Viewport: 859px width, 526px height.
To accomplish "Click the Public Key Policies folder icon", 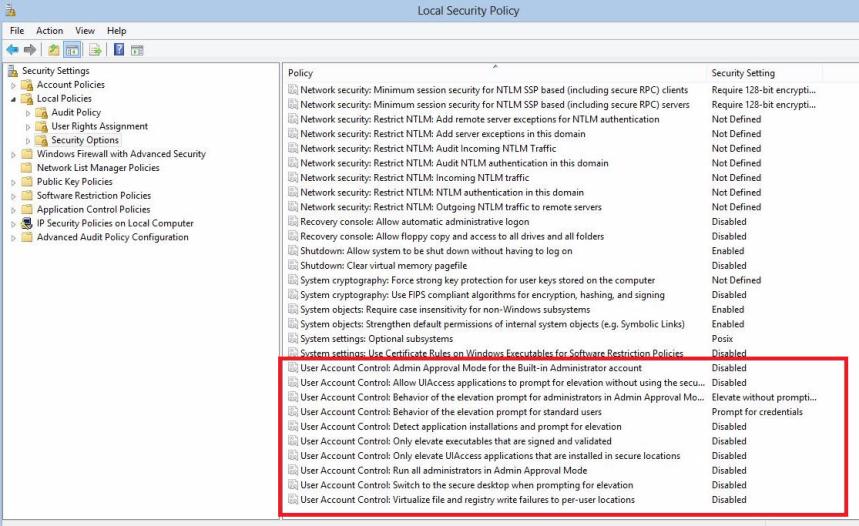I will pos(27,181).
